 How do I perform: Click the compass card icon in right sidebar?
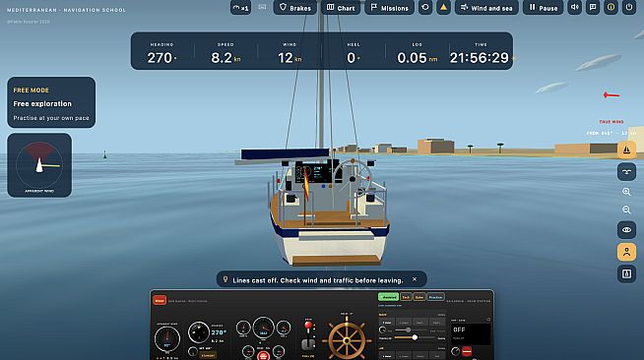click(626, 273)
